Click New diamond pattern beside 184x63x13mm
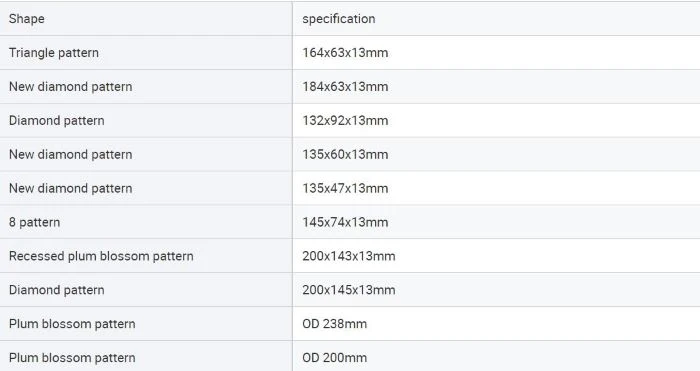 tap(146, 87)
